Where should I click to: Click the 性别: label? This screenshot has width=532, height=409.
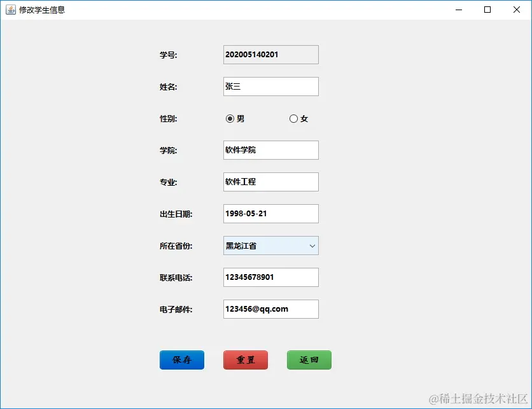point(168,119)
